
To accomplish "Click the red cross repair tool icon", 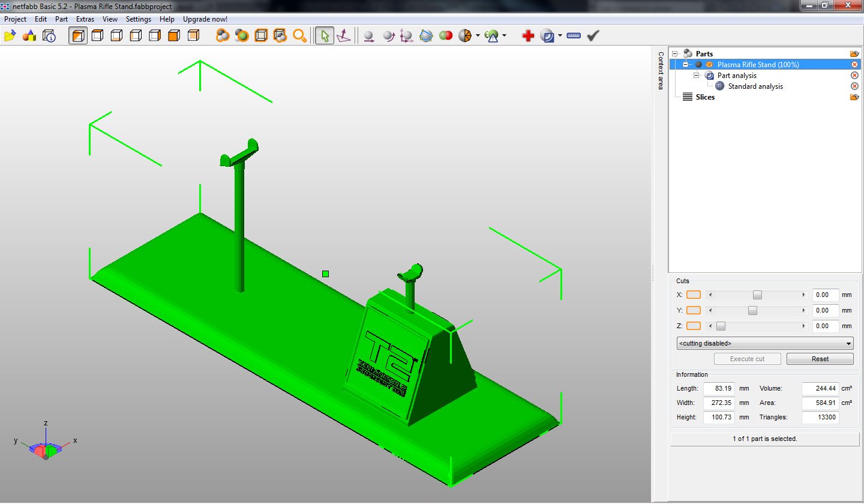I will pyautogui.click(x=528, y=36).
